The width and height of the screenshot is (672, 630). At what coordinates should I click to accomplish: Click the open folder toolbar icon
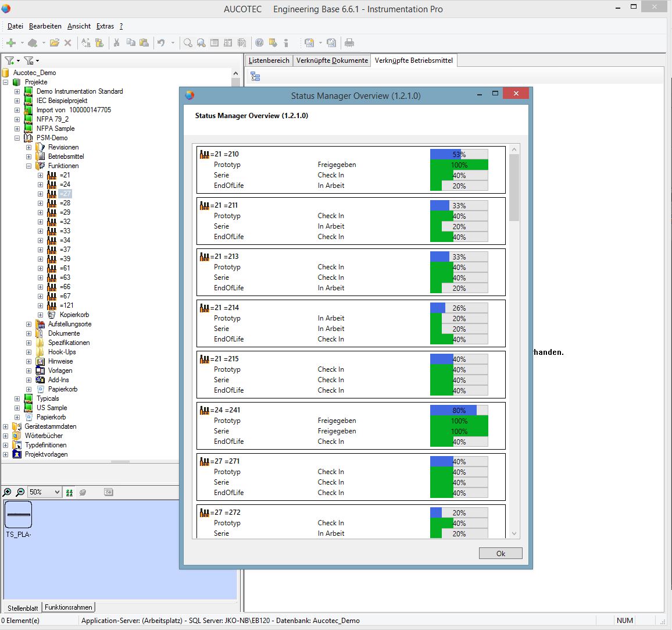pyautogui.click(x=54, y=43)
